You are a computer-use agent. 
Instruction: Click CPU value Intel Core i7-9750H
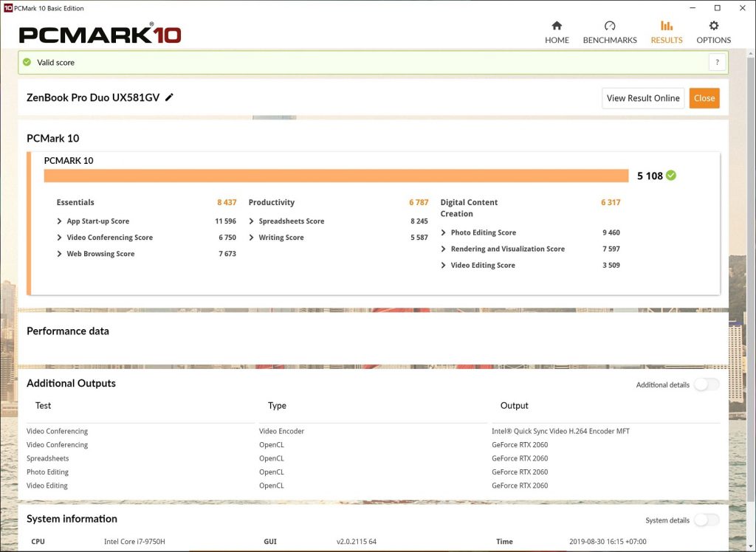[x=134, y=542]
